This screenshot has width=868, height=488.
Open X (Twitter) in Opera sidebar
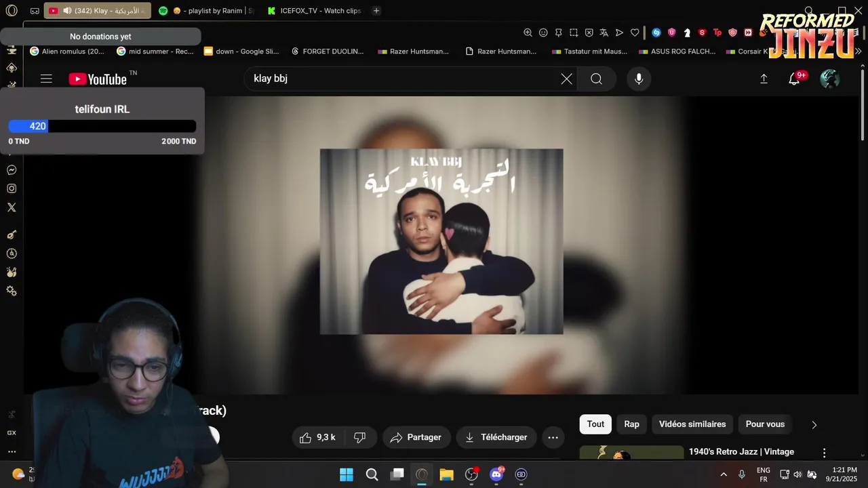[12, 208]
